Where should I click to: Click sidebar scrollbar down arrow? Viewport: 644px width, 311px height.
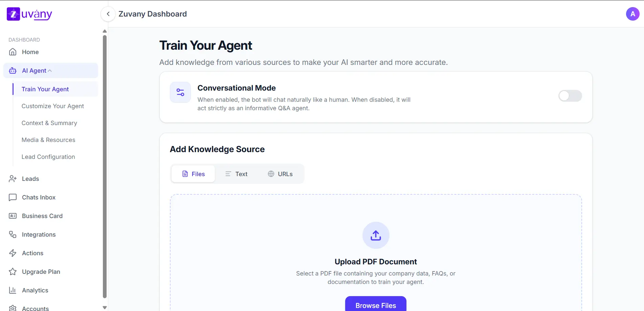[x=105, y=308]
